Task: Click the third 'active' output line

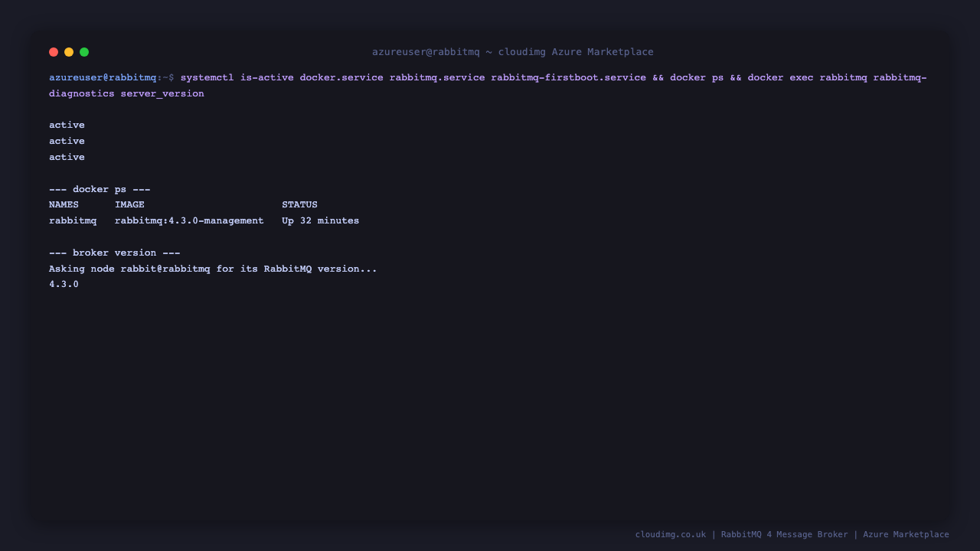Action: pyautogui.click(x=67, y=157)
